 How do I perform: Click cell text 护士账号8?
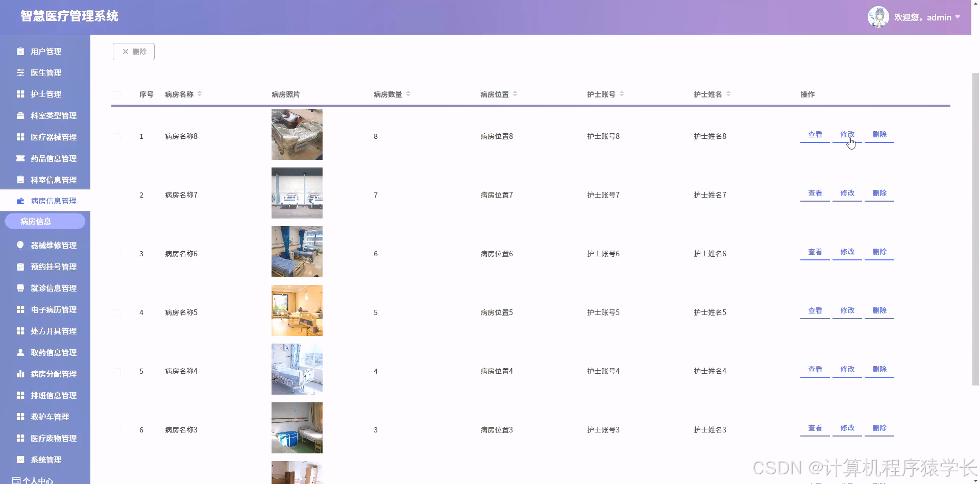[x=603, y=136]
